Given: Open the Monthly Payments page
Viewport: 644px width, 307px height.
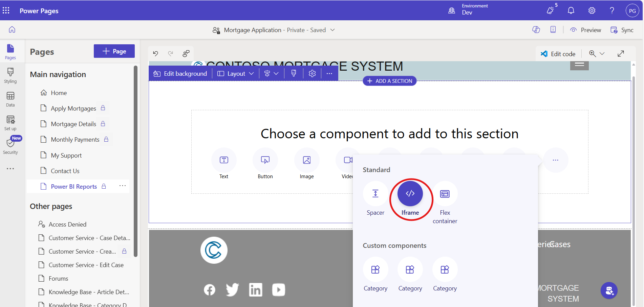Looking at the screenshot, I should point(75,140).
